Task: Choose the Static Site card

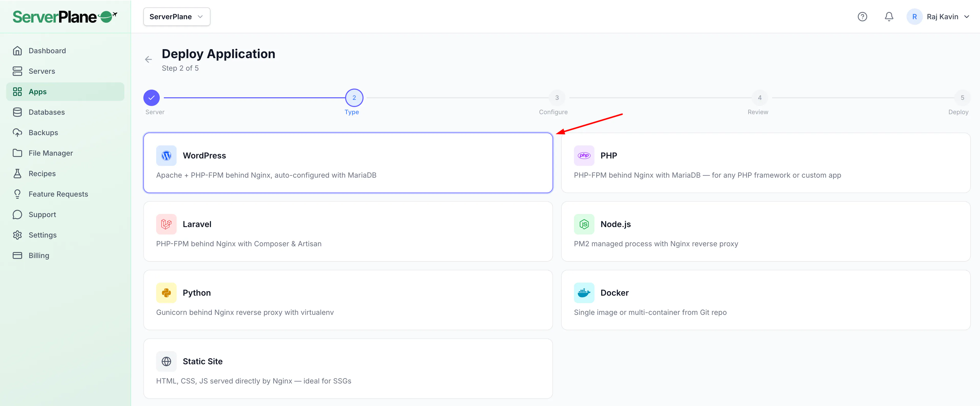Action: (348, 369)
